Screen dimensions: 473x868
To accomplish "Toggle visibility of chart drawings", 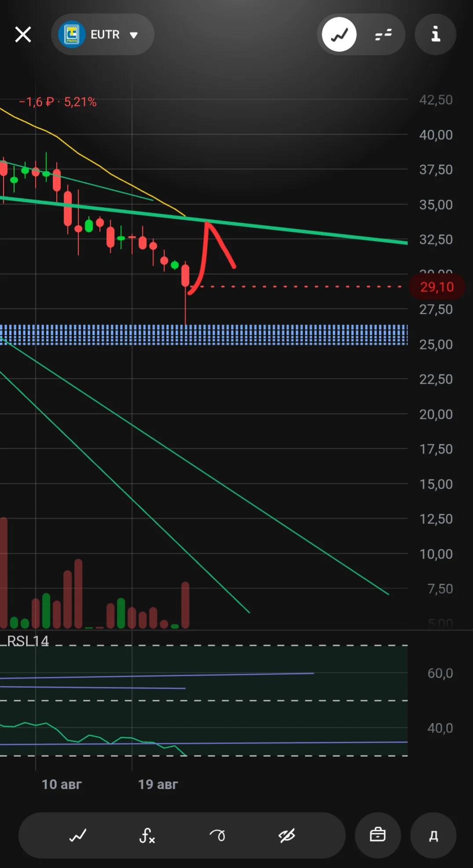I will [287, 835].
